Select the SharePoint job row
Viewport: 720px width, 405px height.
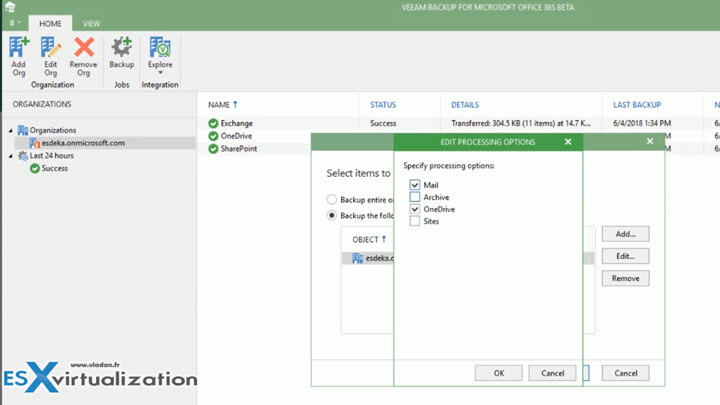[x=239, y=149]
